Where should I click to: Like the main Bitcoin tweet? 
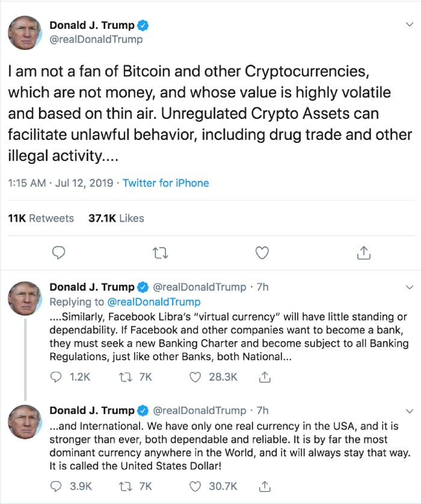261,254
